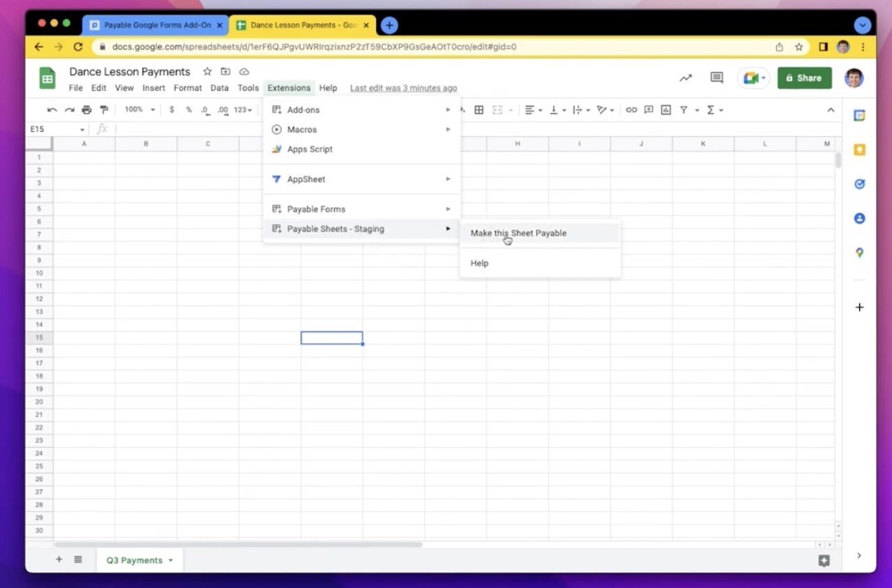Expand the Add-ons submenu
Screen dimensions: 892x588
361,110
